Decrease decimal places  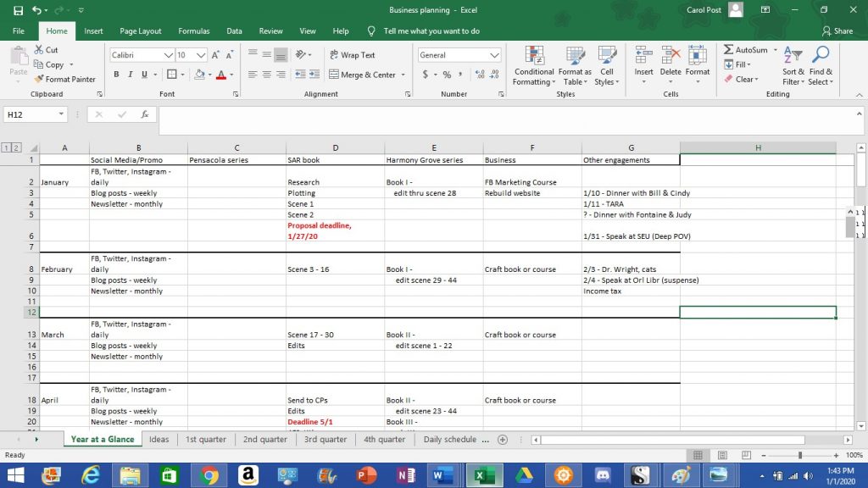click(494, 75)
